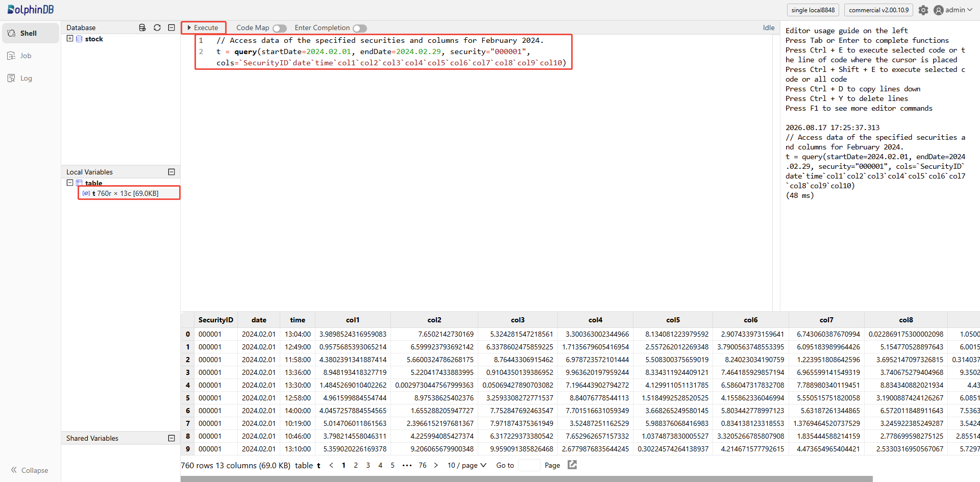Click editor line 1 comment text

pyautogui.click(x=380, y=40)
